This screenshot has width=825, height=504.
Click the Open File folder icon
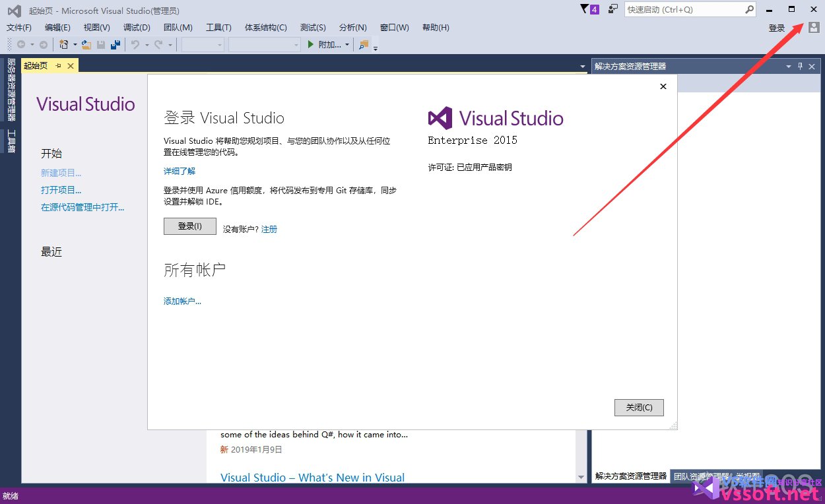[86, 45]
